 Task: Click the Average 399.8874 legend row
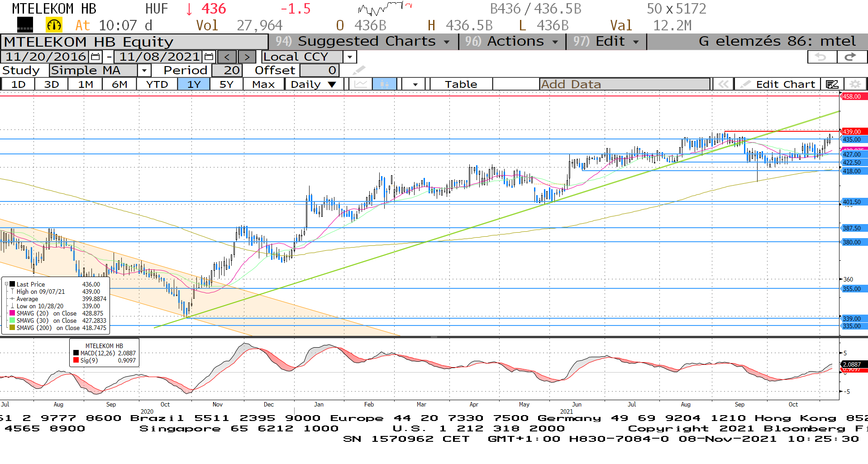[x=58, y=299]
